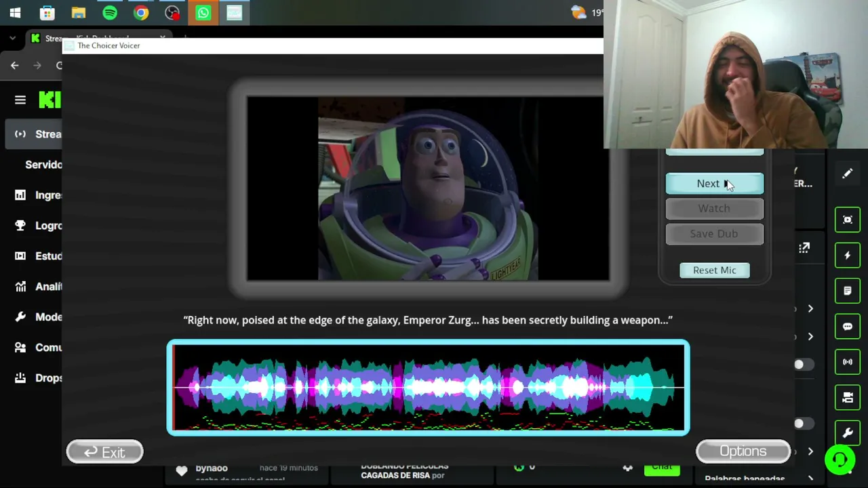This screenshot has height=488, width=868.
Task: Click the broadcast signal icon in Kick sidebar
Action: tap(848, 362)
